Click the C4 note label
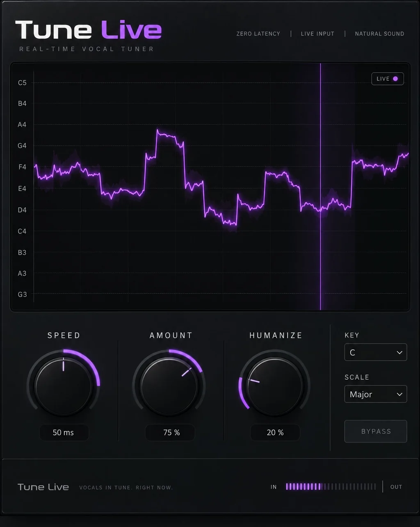This screenshot has width=420, height=527. coord(22,231)
